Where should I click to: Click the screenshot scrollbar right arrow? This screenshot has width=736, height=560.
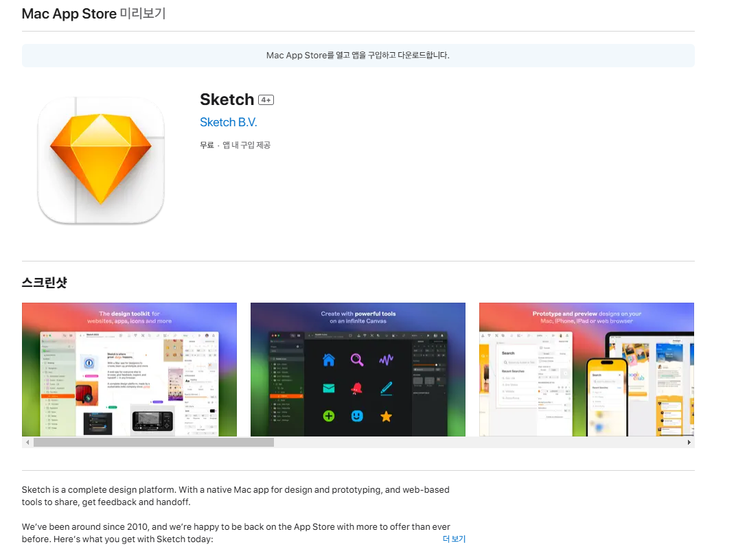[x=689, y=442]
